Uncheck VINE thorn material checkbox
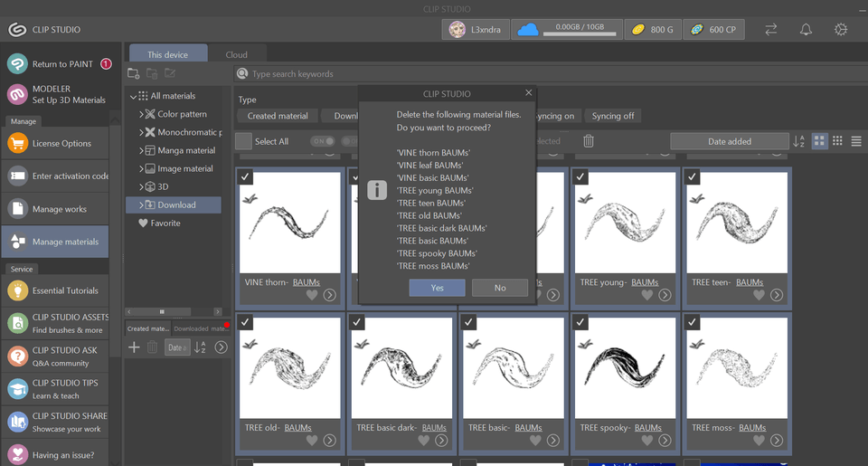This screenshot has width=868, height=466. [x=245, y=176]
